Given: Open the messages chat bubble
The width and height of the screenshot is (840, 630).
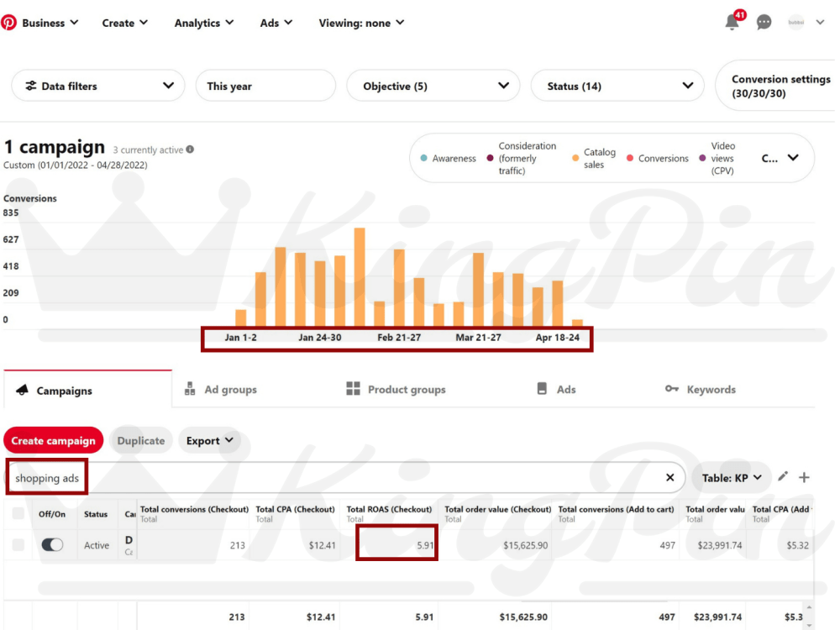Looking at the screenshot, I should click(x=764, y=23).
